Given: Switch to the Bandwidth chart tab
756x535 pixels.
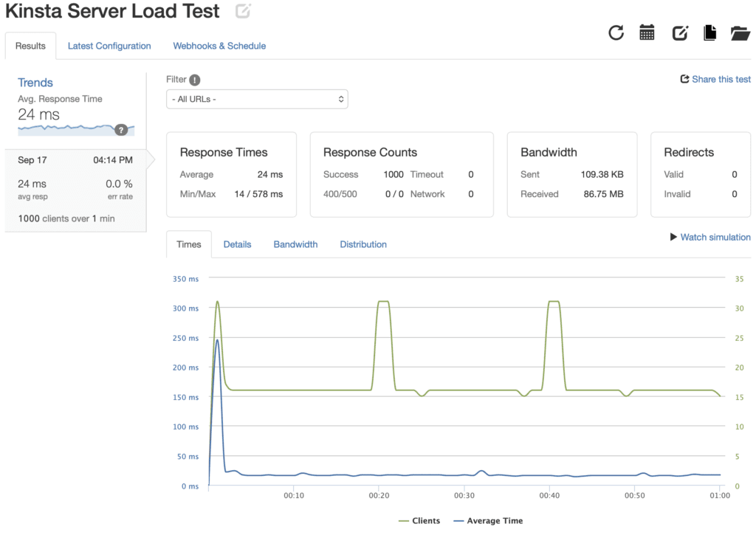Looking at the screenshot, I should (295, 244).
